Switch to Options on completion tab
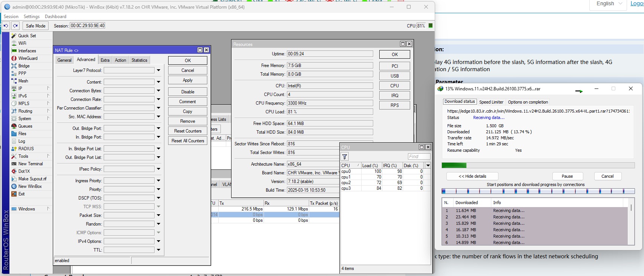This screenshot has height=276, width=644. pyautogui.click(x=528, y=102)
